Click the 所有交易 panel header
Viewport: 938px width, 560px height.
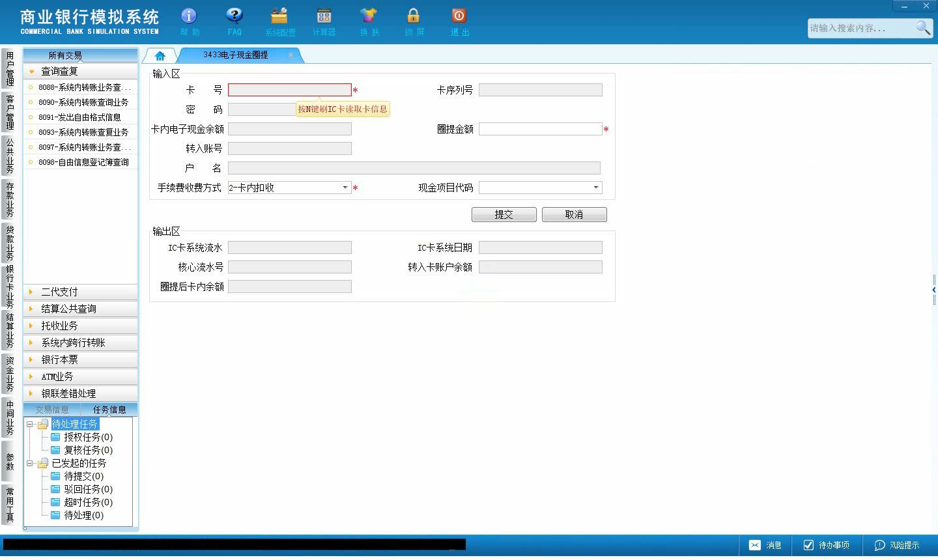tap(81, 55)
